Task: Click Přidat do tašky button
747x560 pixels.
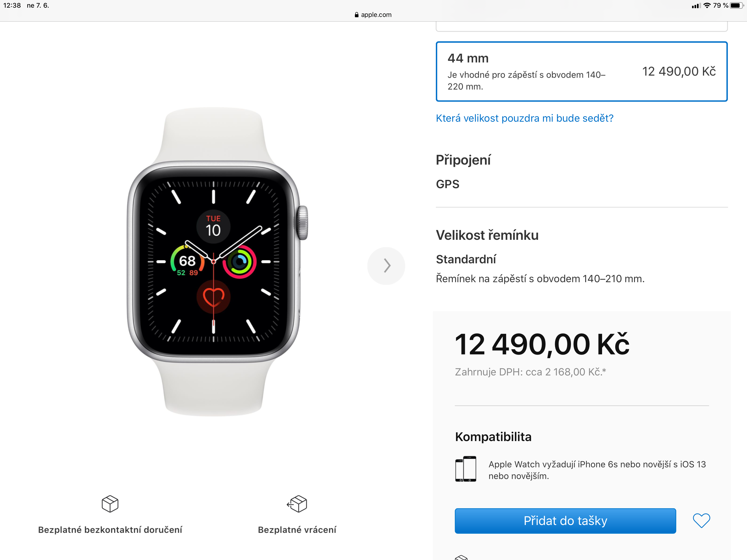Action: 565,521
